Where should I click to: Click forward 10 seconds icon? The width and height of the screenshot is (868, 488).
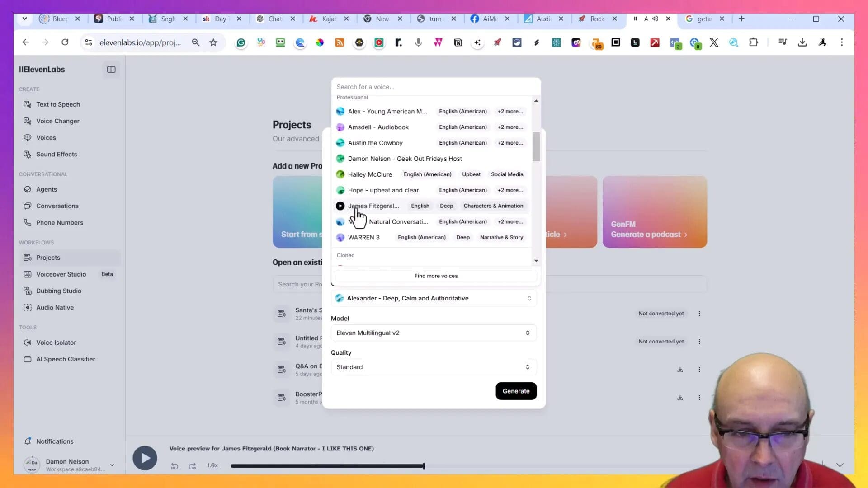pos(192,466)
